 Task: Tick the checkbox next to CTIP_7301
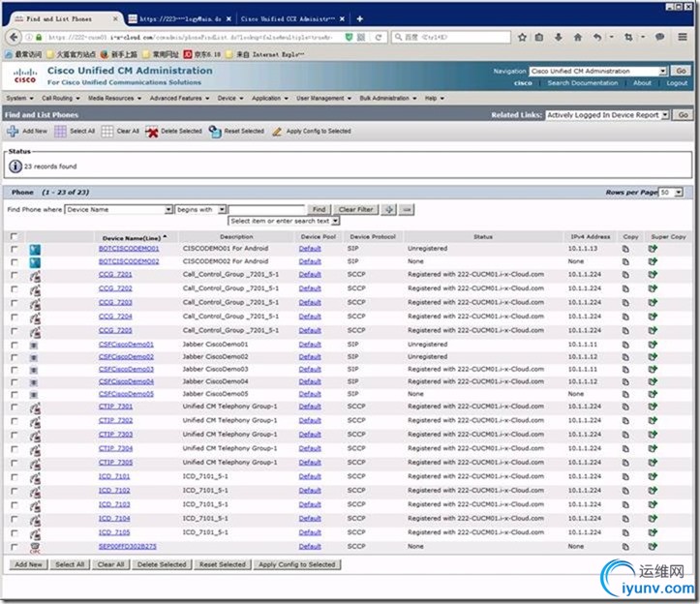pyautogui.click(x=14, y=408)
